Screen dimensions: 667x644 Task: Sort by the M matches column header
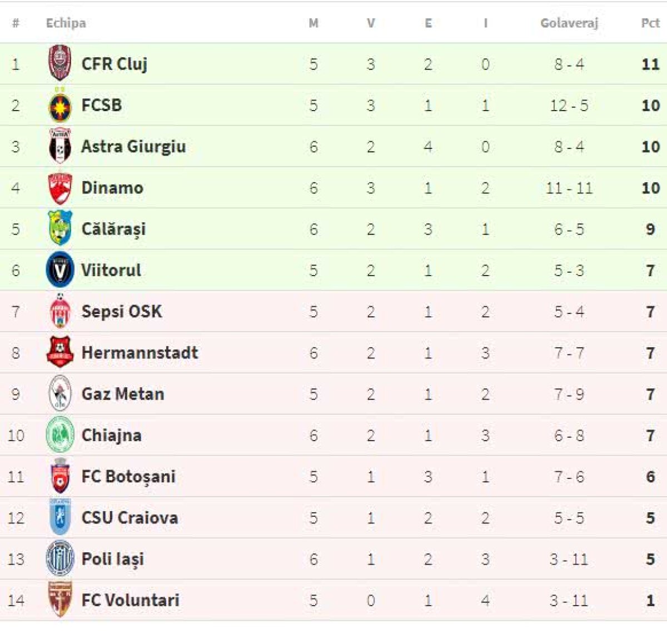click(x=313, y=23)
